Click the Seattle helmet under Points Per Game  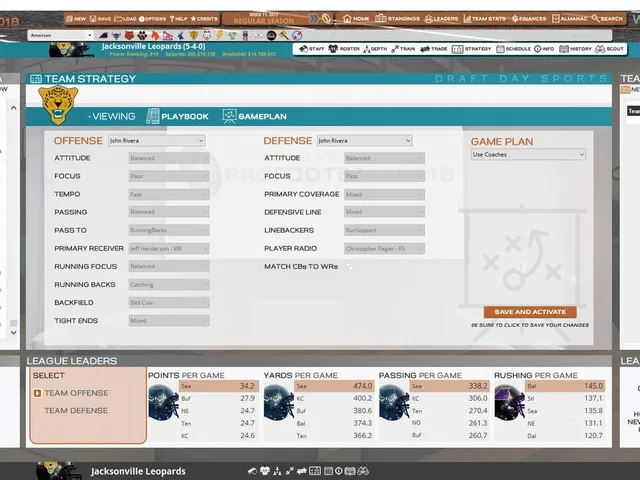pos(164,404)
